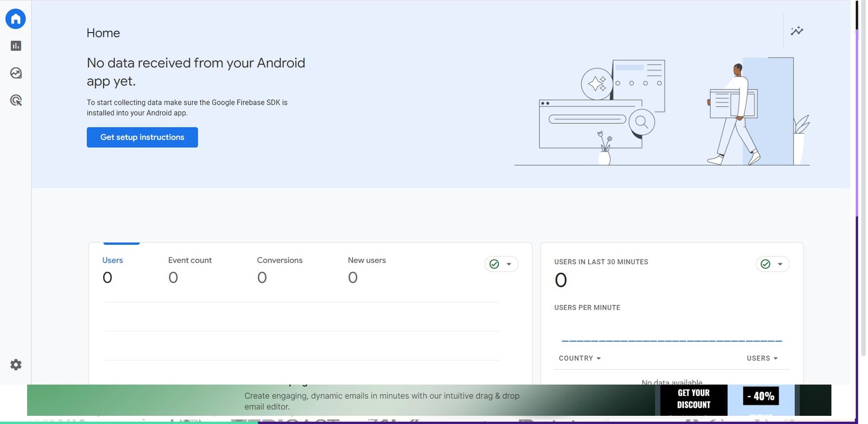Click the Get setup instructions button
The width and height of the screenshot is (868, 424).
(x=142, y=137)
